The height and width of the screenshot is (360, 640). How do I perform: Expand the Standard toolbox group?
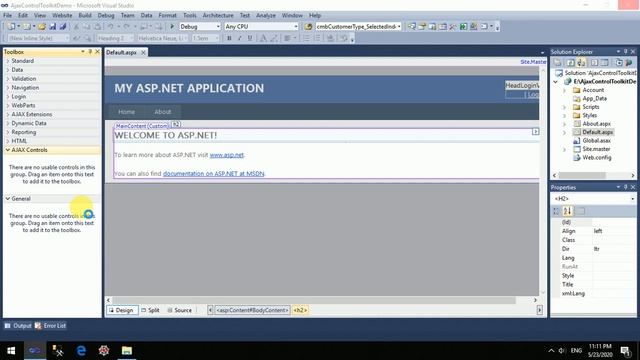[x=8, y=61]
